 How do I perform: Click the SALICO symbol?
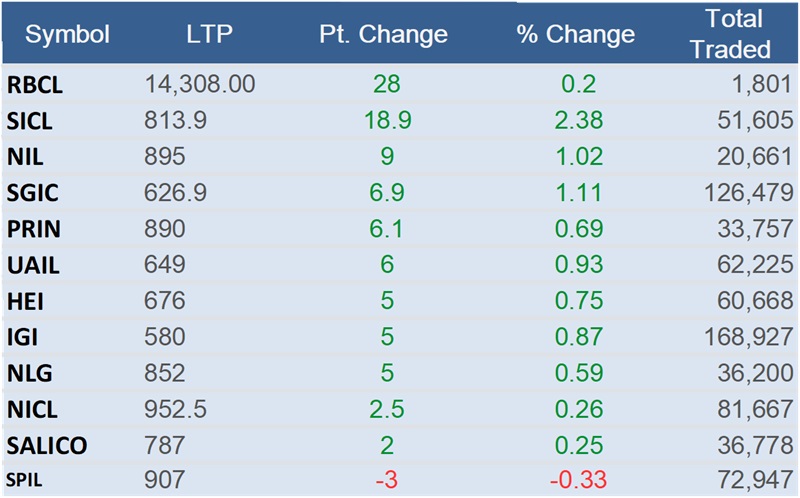(x=46, y=445)
